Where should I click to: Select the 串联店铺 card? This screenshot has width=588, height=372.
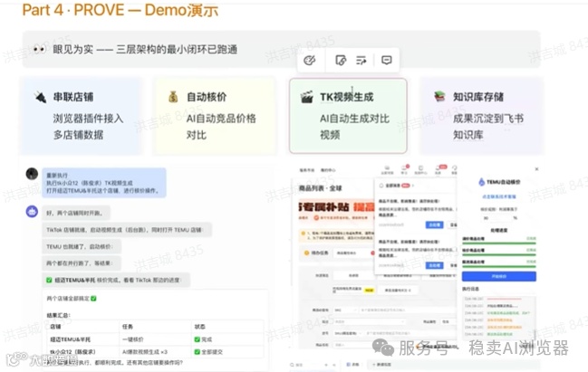[81, 115]
